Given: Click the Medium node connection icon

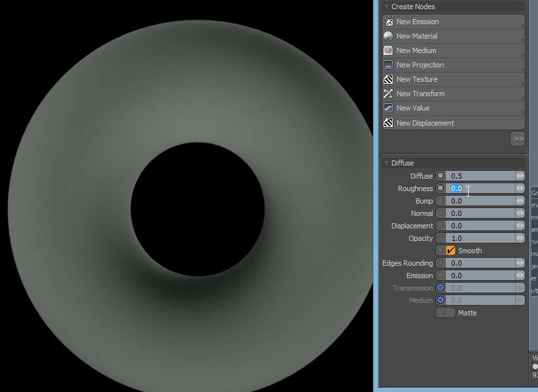Looking at the screenshot, I should point(440,300).
